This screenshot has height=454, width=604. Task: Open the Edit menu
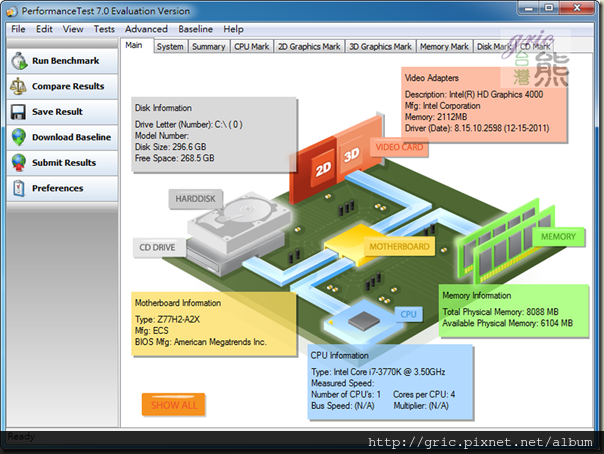pyautogui.click(x=44, y=29)
